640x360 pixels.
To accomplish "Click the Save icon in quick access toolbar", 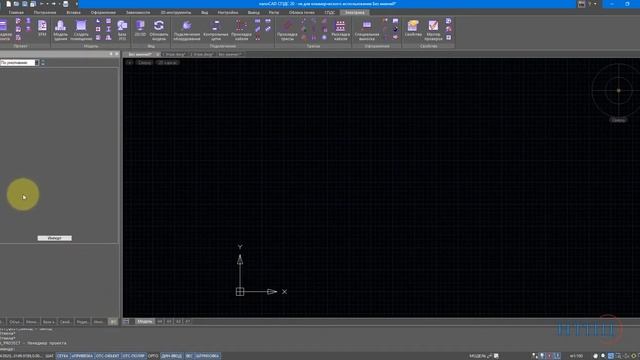I will (x=24, y=4).
